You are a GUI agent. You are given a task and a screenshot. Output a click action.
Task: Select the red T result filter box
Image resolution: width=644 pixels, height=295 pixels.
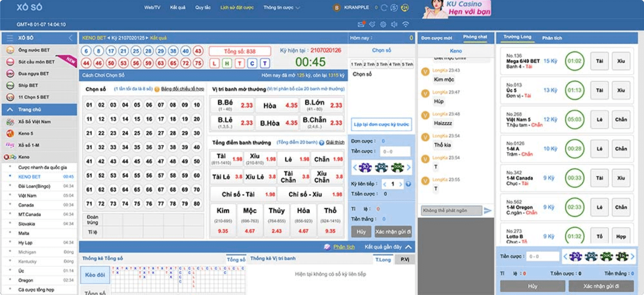coord(239,63)
